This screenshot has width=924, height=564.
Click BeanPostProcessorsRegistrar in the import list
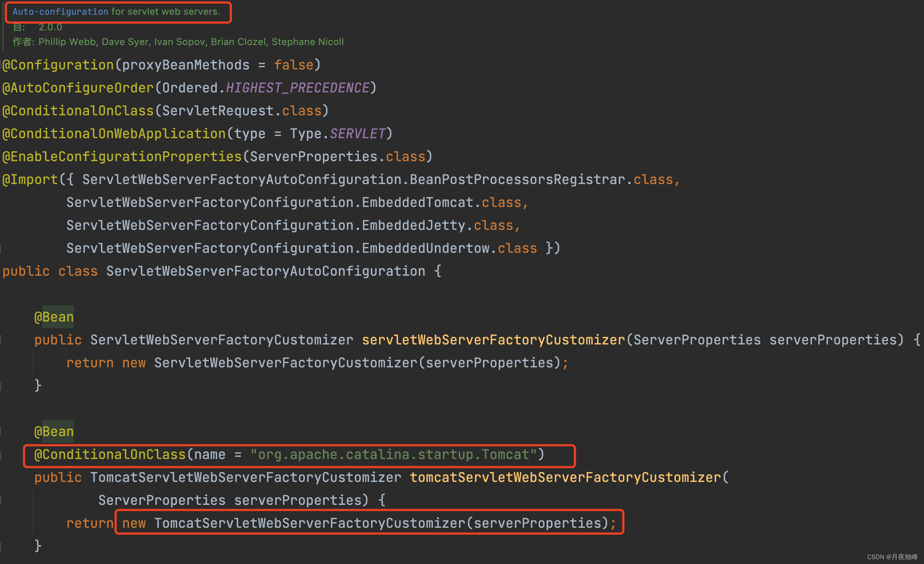coord(517,180)
